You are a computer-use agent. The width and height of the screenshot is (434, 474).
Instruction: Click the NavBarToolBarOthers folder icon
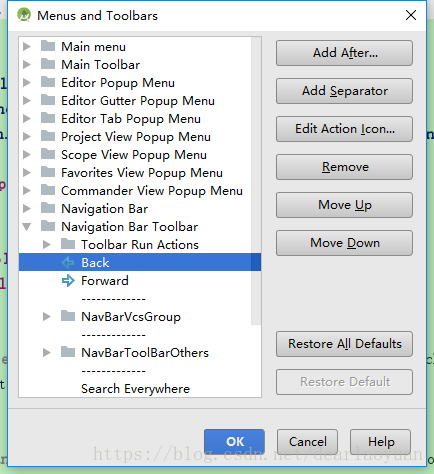point(68,352)
